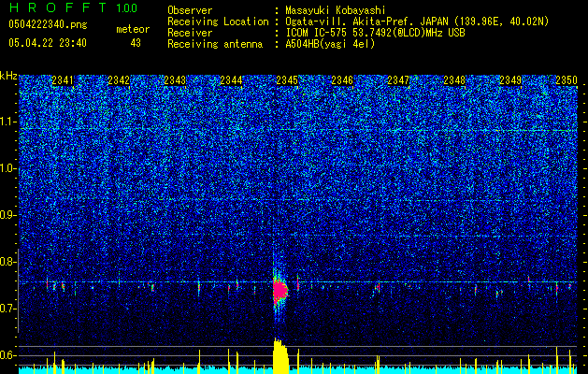588x374 pixels.
Task: Click the 2347 time marker
Action: pos(398,80)
